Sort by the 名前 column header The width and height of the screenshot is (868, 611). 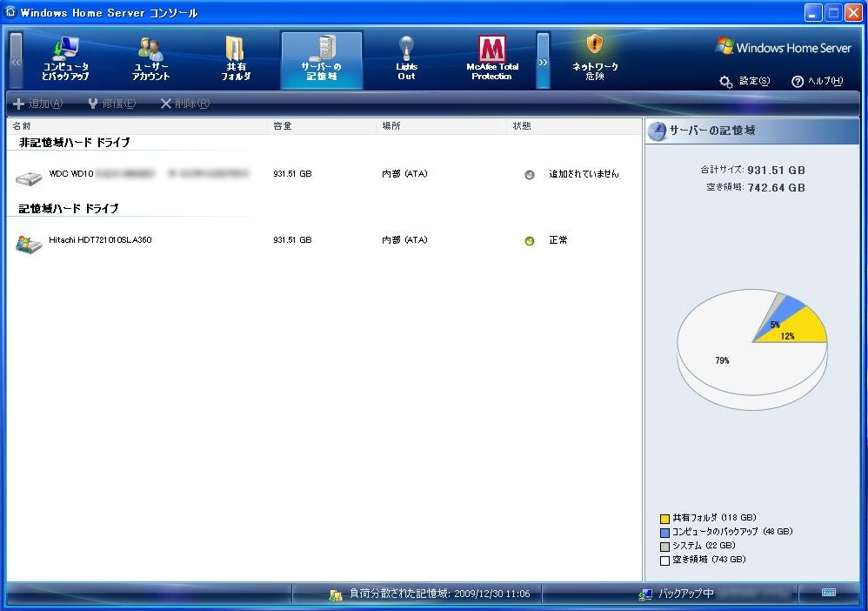pos(137,126)
